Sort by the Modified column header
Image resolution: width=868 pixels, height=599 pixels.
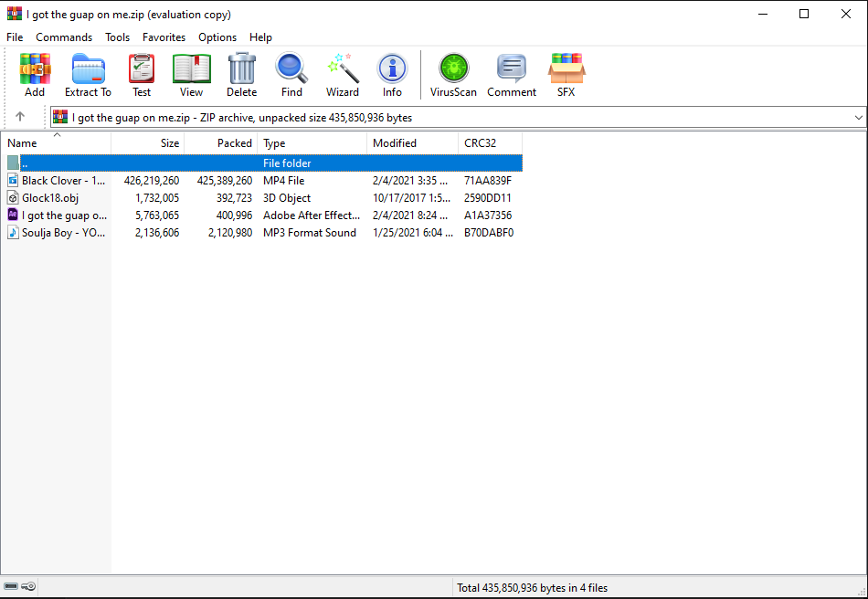point(412,142)
